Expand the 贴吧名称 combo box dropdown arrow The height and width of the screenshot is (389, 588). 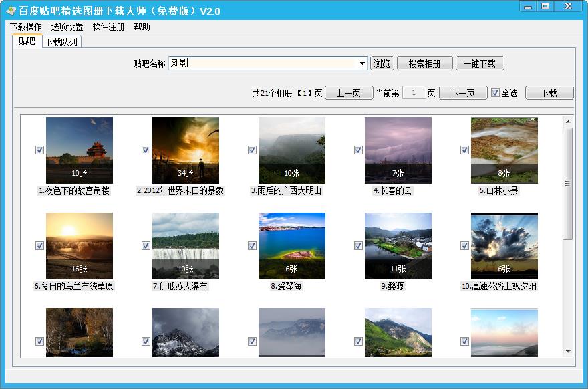(x=363, y=63)
